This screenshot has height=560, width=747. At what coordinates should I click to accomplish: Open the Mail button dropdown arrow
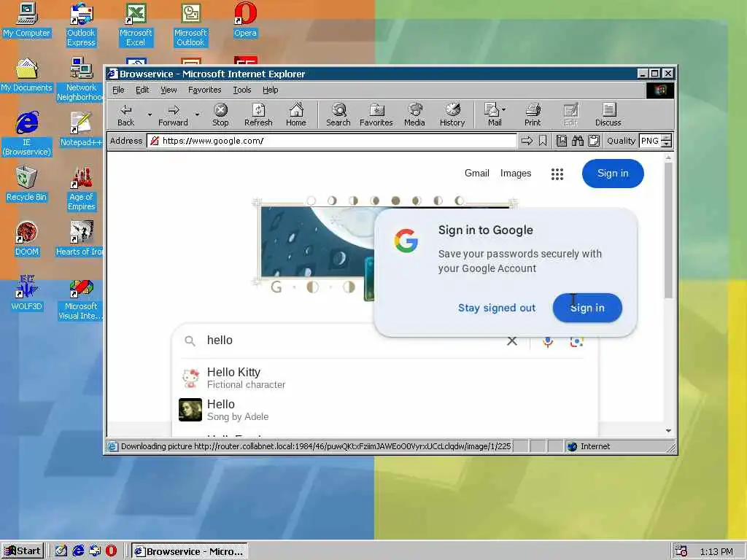click(x=504, y=109)
